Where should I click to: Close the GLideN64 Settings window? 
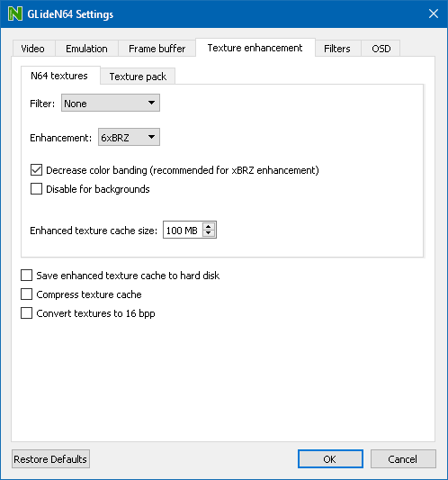click(x=434, y=14)
